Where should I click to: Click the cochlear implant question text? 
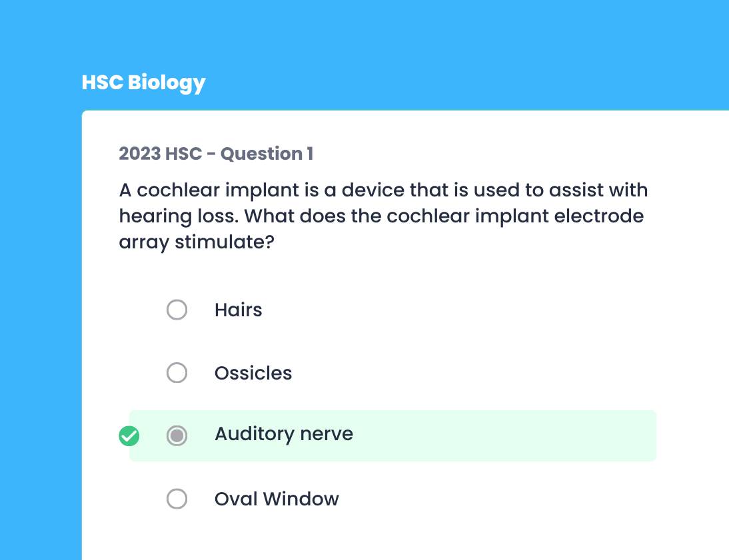pyautogui.click(x=383, y=216)
